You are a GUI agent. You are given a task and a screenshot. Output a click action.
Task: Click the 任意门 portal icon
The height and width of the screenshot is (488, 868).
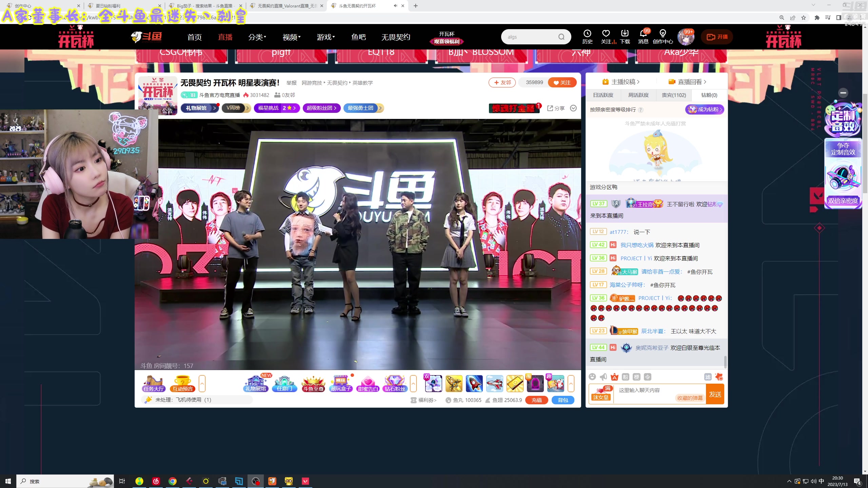click(x=284, y=384)
